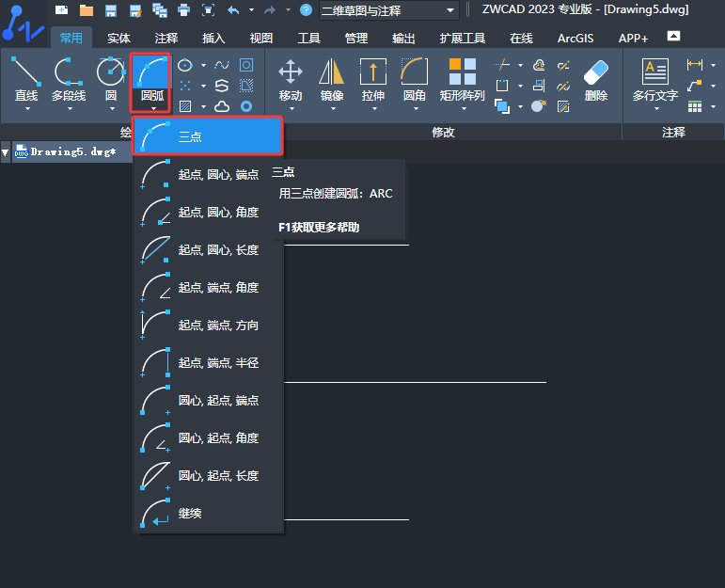The height and width of the screenshot is (588, 725).
Task: Select the Multiline Text (多行文字) tool
Action: [x=655, y=80]
